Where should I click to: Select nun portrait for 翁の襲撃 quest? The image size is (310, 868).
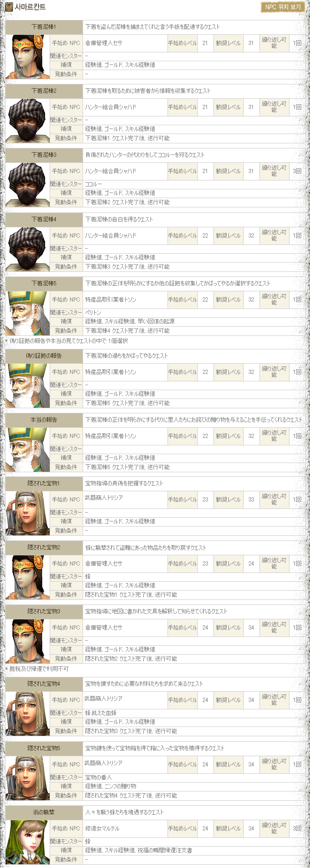tap(27, 841)
